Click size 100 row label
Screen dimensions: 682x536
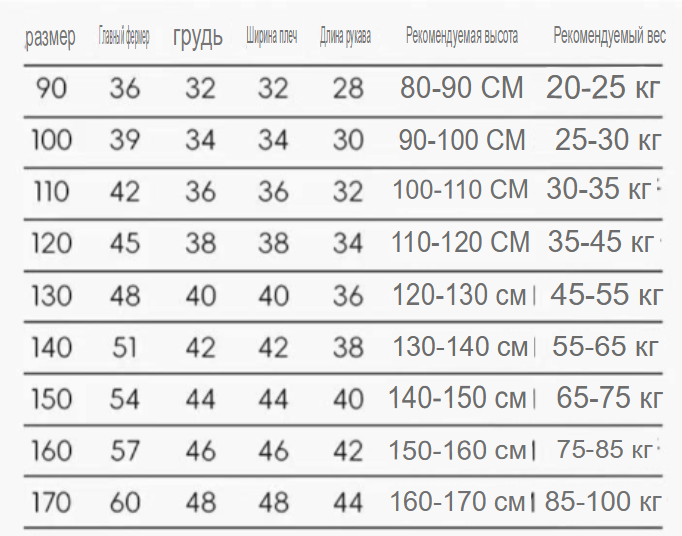tap(52, 140)
